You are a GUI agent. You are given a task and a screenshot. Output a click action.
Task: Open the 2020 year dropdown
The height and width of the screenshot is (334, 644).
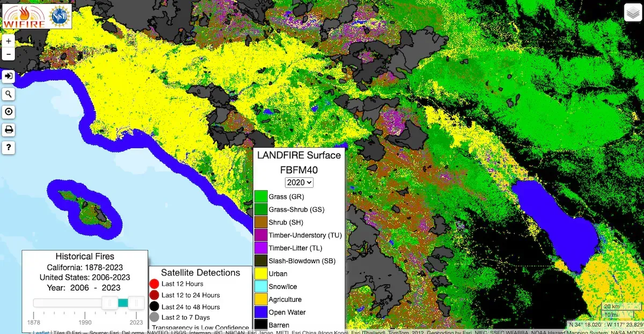299,182
